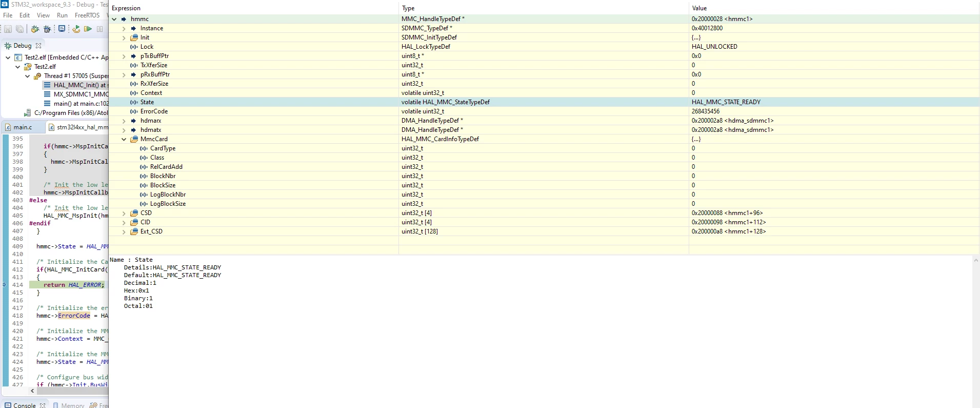The height and width of the screenshot is (408, 980).
Task: Click the Debug launch bug icon
Action: point(35,29)
